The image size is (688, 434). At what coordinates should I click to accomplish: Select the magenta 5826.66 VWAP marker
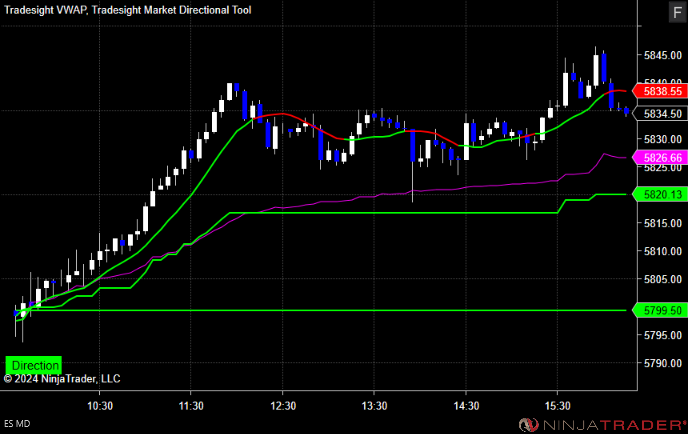coord(660,158)
